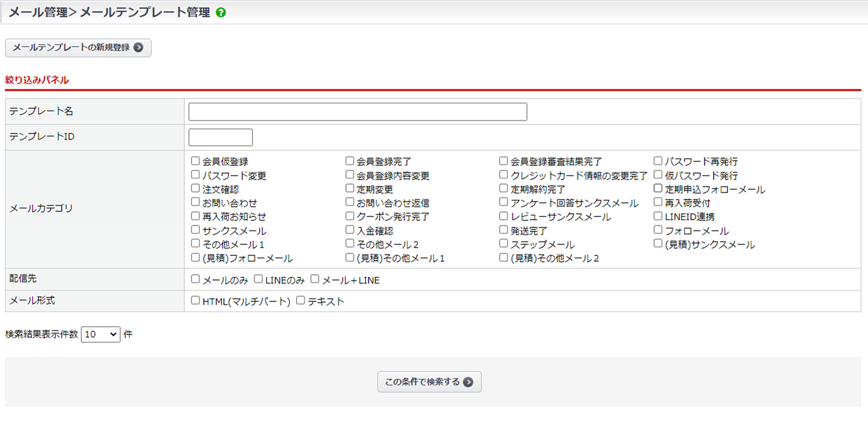Toggle the LINEID連携 checkbox
This screenshot has width=868, height=431.
click(x=658, y=216)
